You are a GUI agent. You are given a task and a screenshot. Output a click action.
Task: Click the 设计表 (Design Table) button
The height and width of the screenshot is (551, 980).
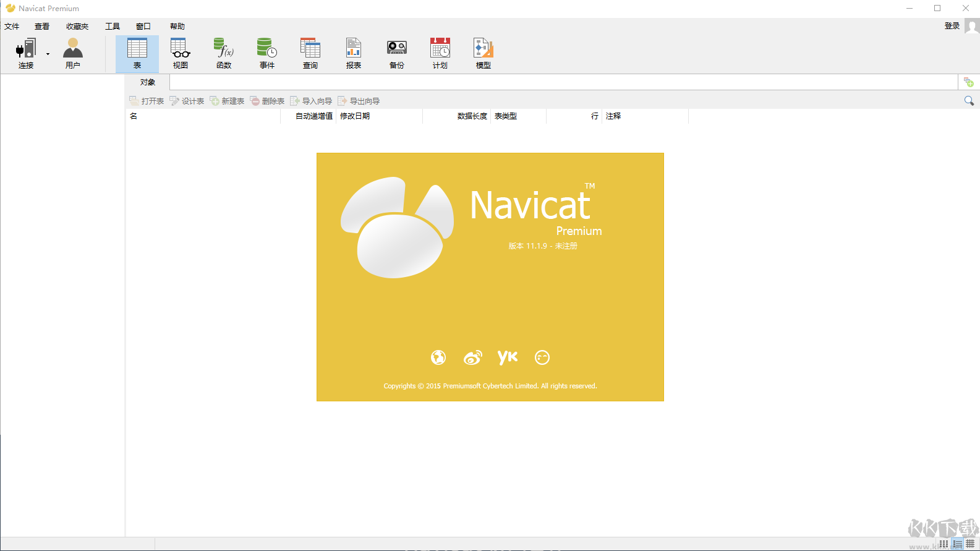click(187, 101)
